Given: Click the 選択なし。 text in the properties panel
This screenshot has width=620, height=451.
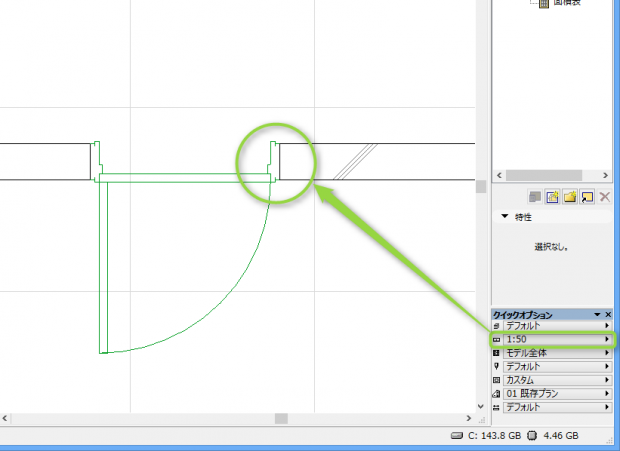Looking at the screenshot, I should tap(552, 247).
